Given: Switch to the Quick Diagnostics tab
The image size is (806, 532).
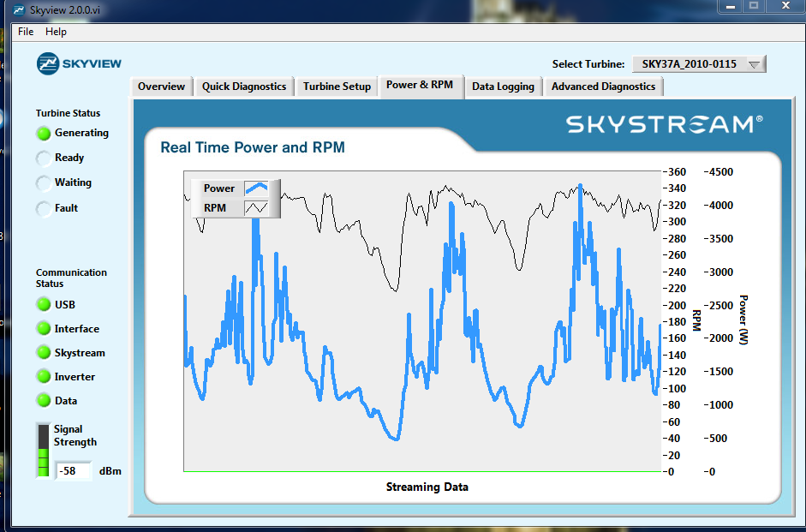Looking at the screenshot, I should click(244, 87).
